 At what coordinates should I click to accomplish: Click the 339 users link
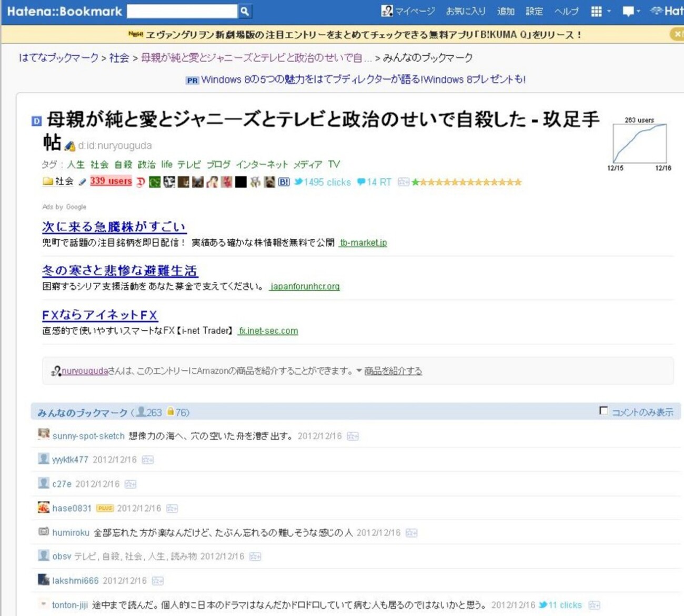click(x=110, y=181)
